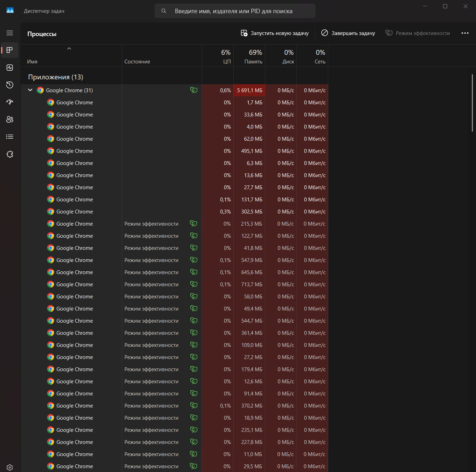The width and height of the screenshot is (476, 472).
Task: Sort by the ЦП column header
Action: point(218,56)
